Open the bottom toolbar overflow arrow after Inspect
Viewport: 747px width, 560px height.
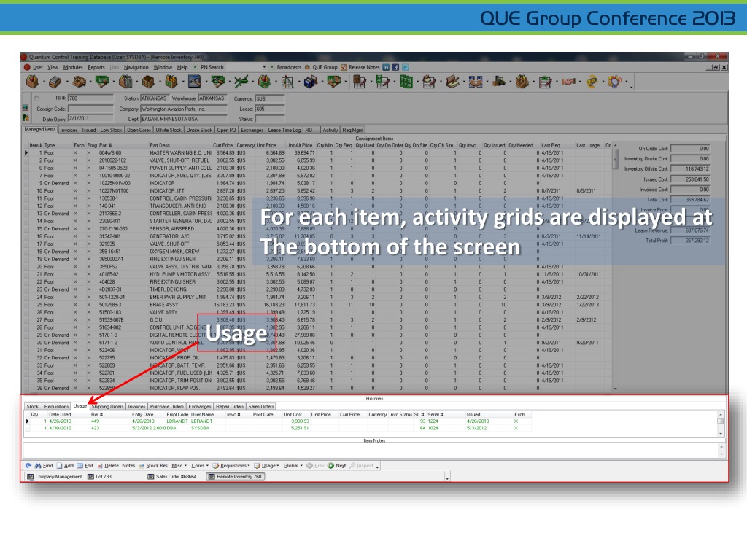[377, 467]
